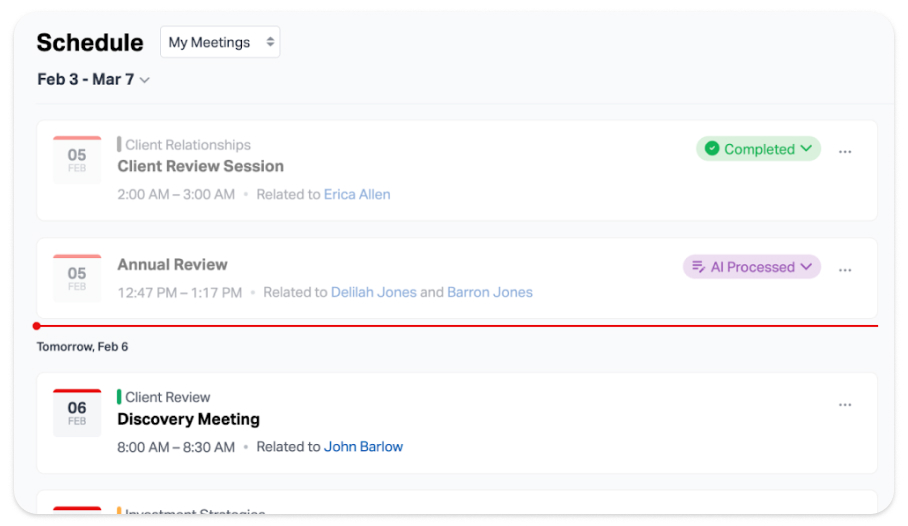Open the AI Processed status dropdown
This screenshot has width=908, height=526.
point(751,267)
